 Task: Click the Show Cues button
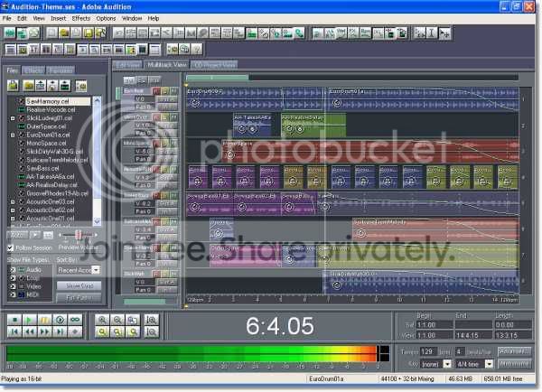click(x=79, y=286)
